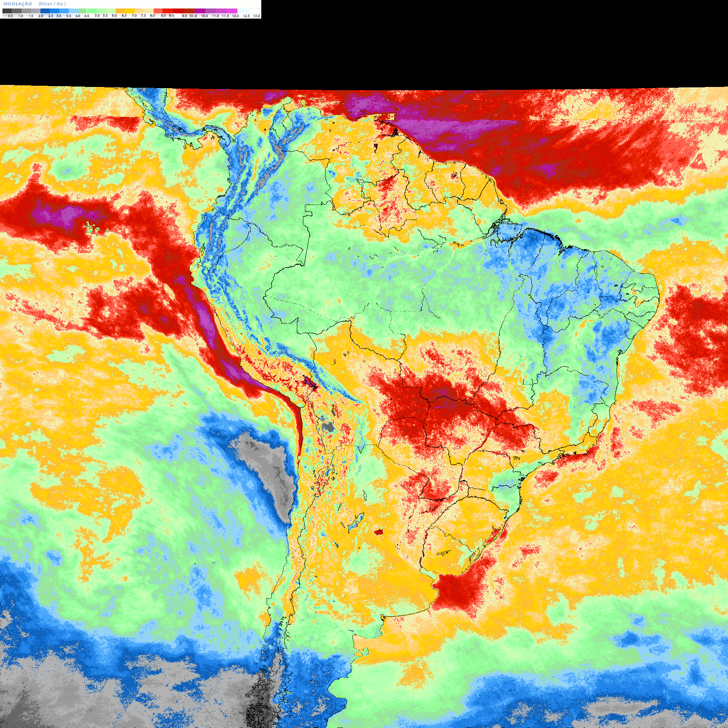Click the 0.5 legend value

tap(11, 16)
